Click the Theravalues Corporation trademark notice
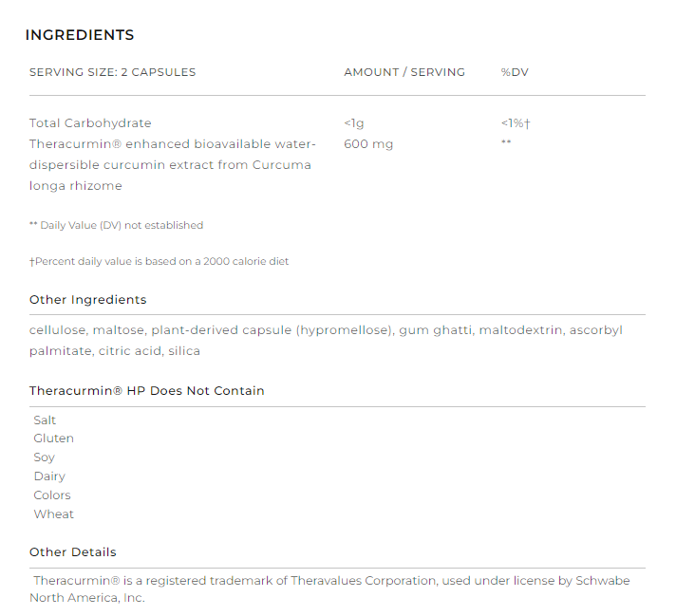This screenshot has height=616, width=695. (331, 588)
